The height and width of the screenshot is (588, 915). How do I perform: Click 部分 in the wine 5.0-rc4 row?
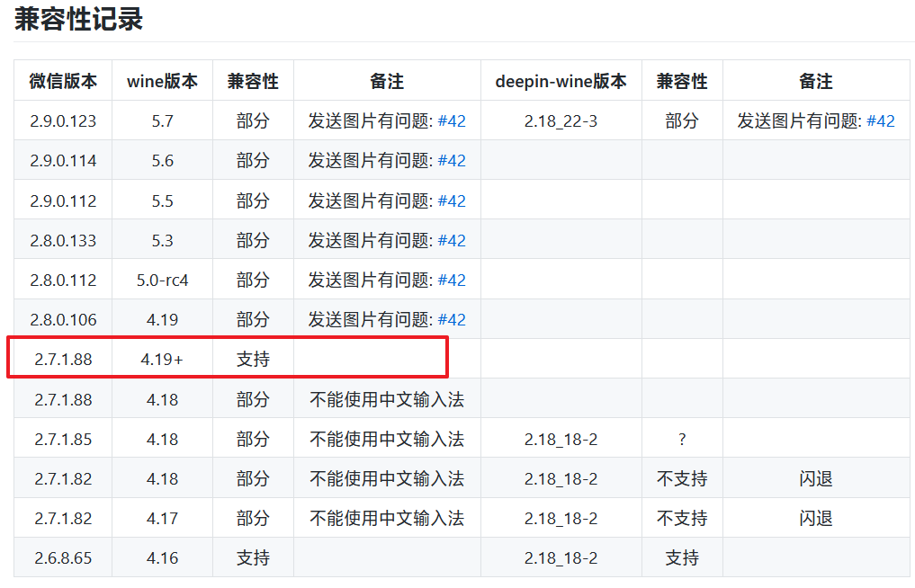(253, 280)
